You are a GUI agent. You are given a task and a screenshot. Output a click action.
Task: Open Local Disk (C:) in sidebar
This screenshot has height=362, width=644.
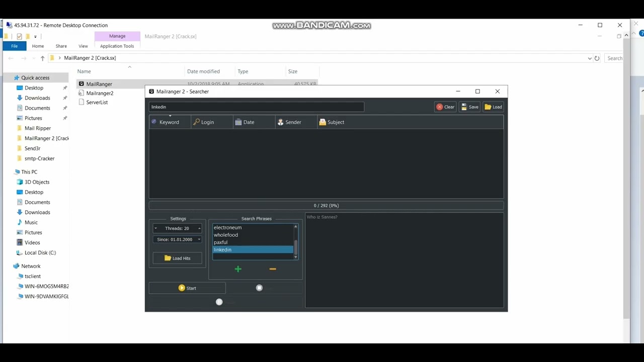tap(40, 252)
